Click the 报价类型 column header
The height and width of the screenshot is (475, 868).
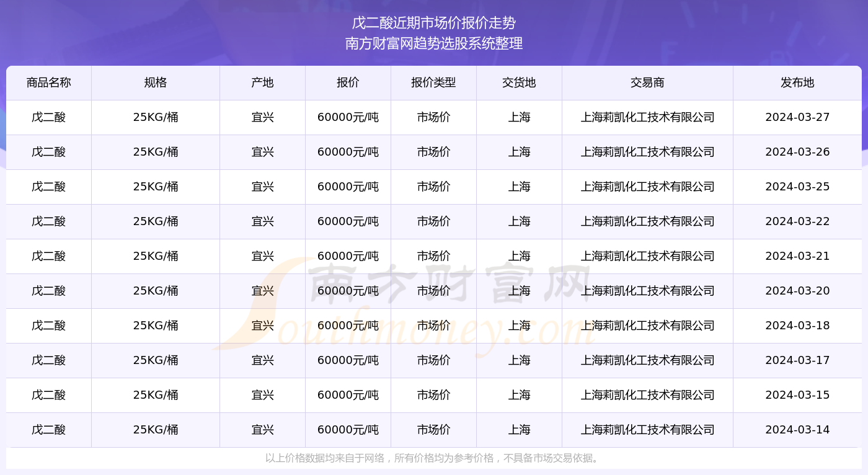[x=433, y=82]
